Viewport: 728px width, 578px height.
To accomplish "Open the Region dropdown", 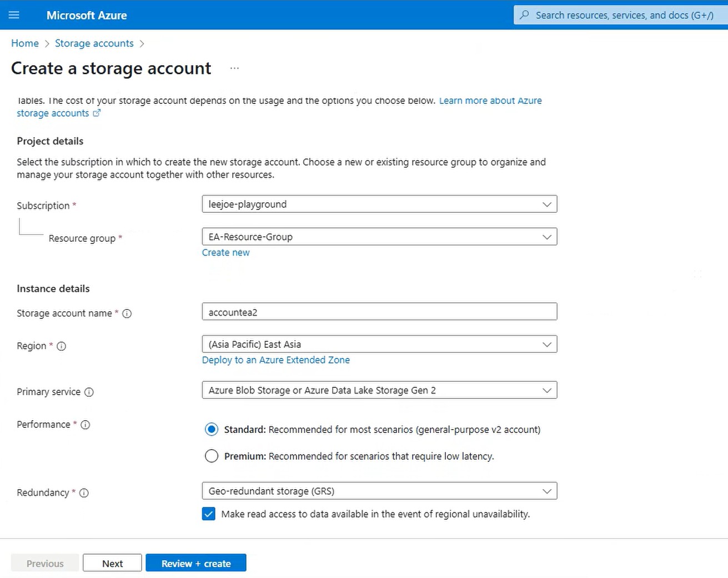I will coord(379,344).
